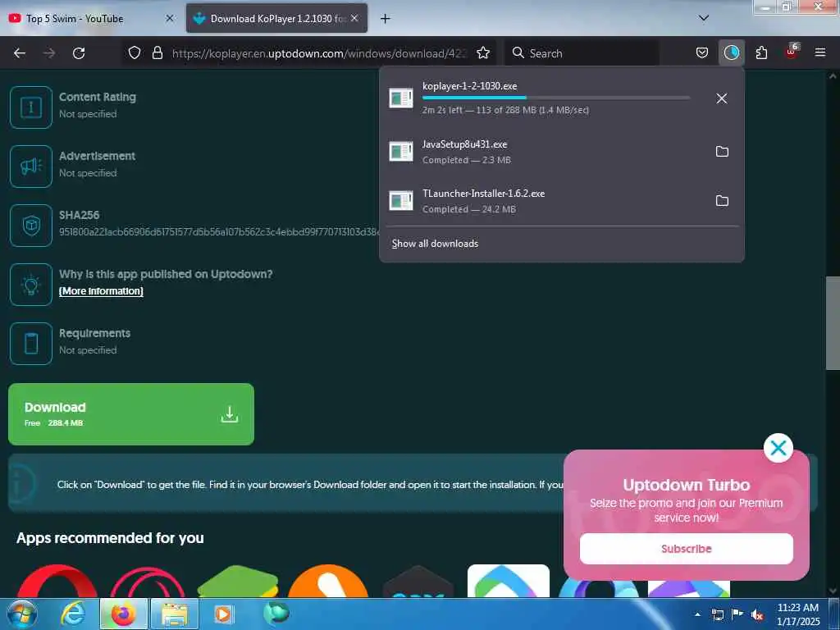Click the green Download button
Screen dimensions: 840x630
(130, 414)
